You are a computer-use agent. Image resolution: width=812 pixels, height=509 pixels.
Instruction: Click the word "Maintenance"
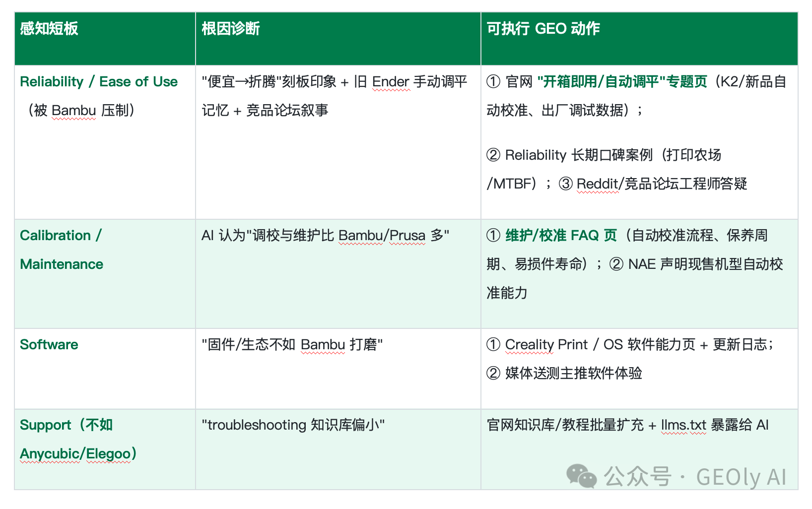62,264
